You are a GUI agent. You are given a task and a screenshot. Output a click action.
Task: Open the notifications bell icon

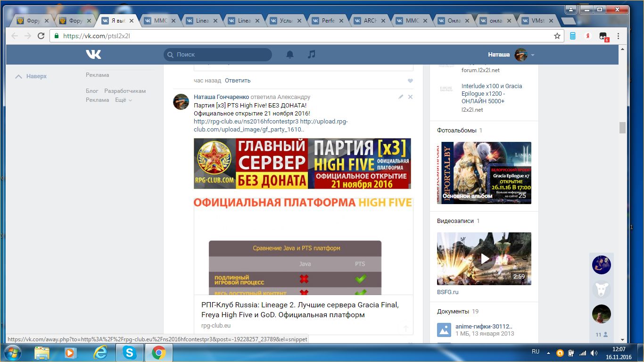(290, 55)
